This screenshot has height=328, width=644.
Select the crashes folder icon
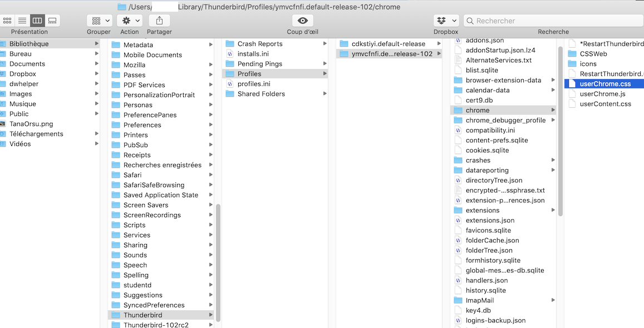pyautogui.click(x=458, y=160)
